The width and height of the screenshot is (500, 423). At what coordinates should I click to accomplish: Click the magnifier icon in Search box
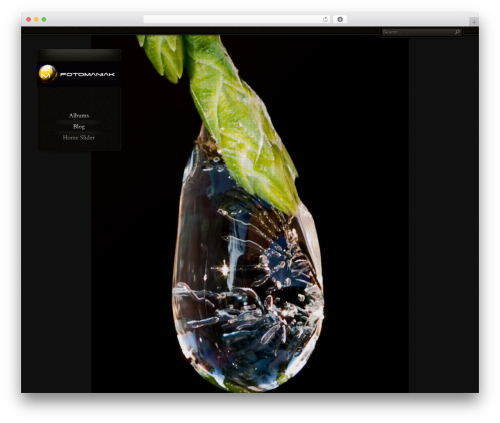pyautogui.click(x=457, y=32)
